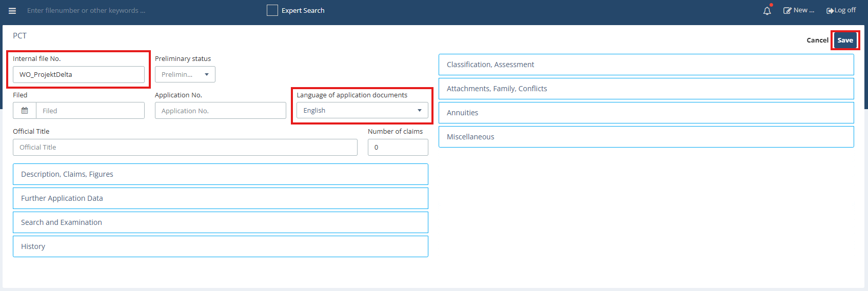This screenshot has width=868, height=291.
Task: Open Language of application documents dropdown
Action: coord(362,111)
